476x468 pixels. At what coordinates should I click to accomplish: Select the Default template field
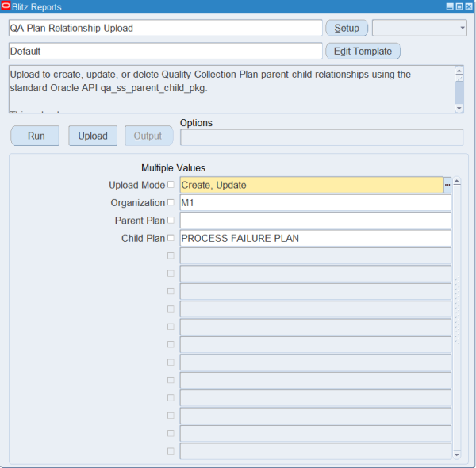(x=166, y=51)
